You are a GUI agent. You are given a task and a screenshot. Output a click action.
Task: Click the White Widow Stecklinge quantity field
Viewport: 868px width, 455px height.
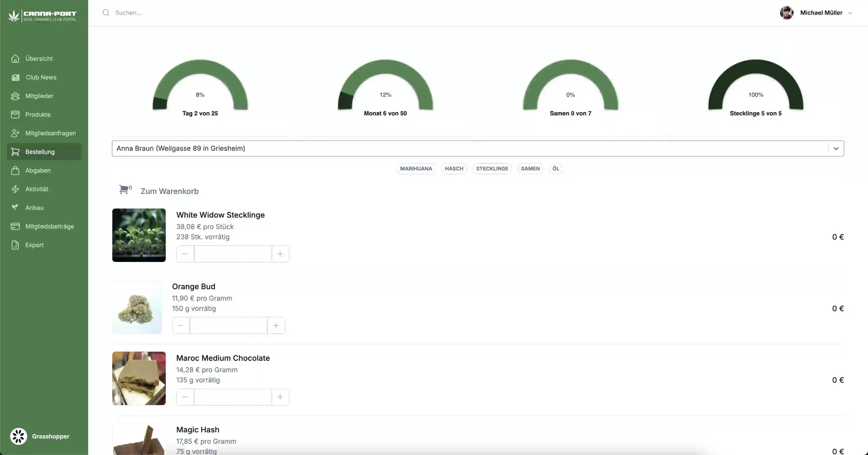233,254
